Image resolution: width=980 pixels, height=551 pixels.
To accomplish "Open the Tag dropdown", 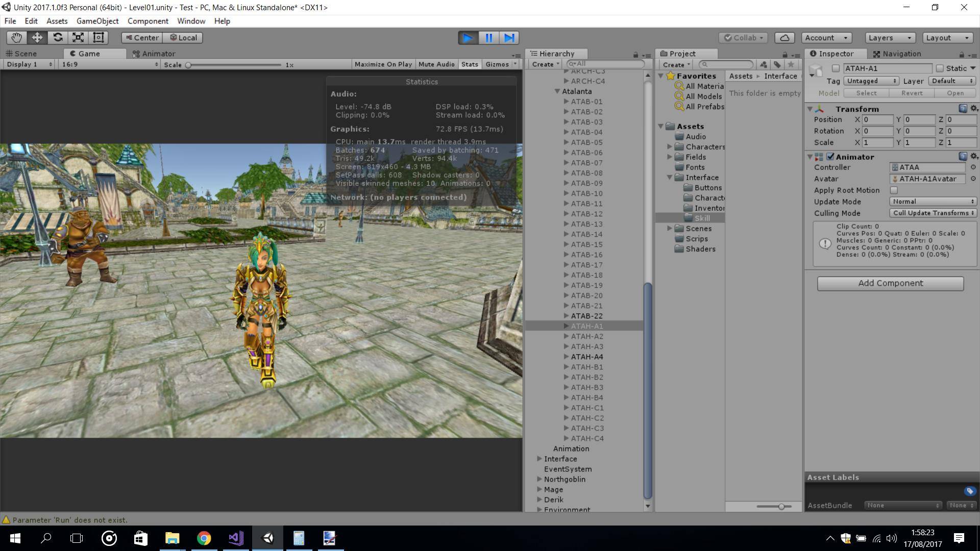I will point(871,81).
